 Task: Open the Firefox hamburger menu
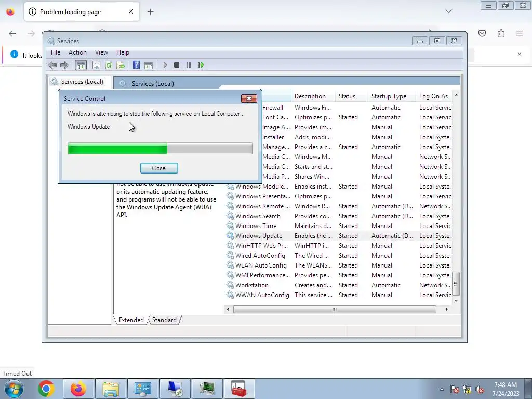[520, 33]
